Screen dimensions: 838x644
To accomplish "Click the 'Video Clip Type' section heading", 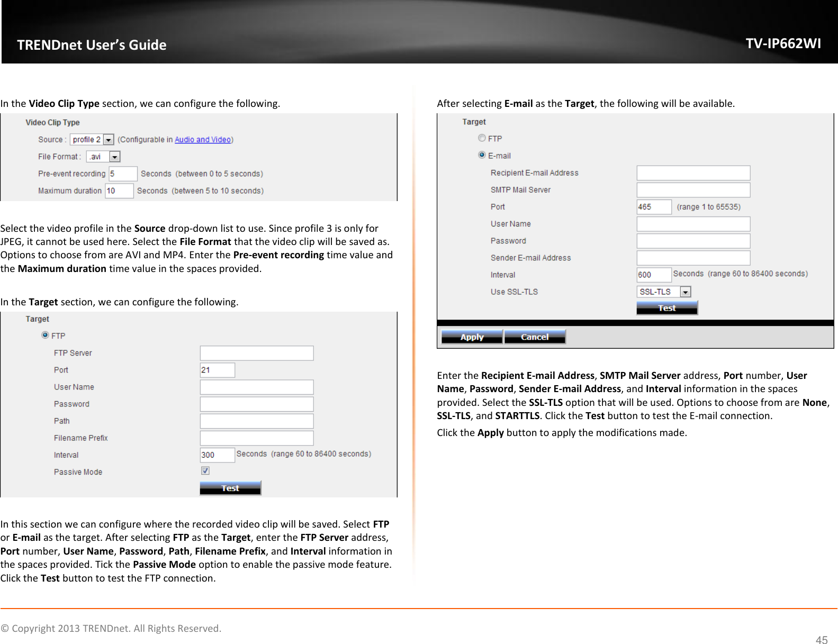I will point(52,122).
